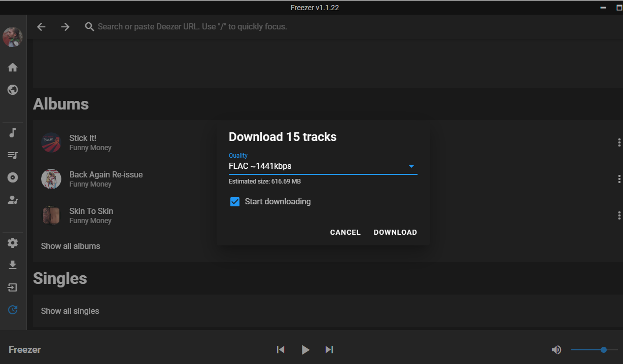The height and width of the screenshot is (364, 623).
Task: Click the Freezer player title
Action: 25,349
